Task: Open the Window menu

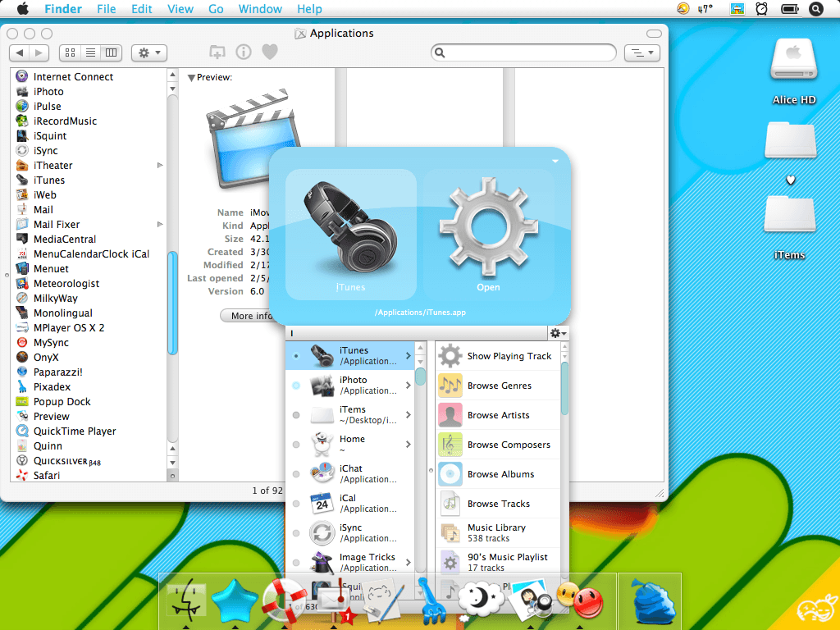Action: [x=260, y=9]
